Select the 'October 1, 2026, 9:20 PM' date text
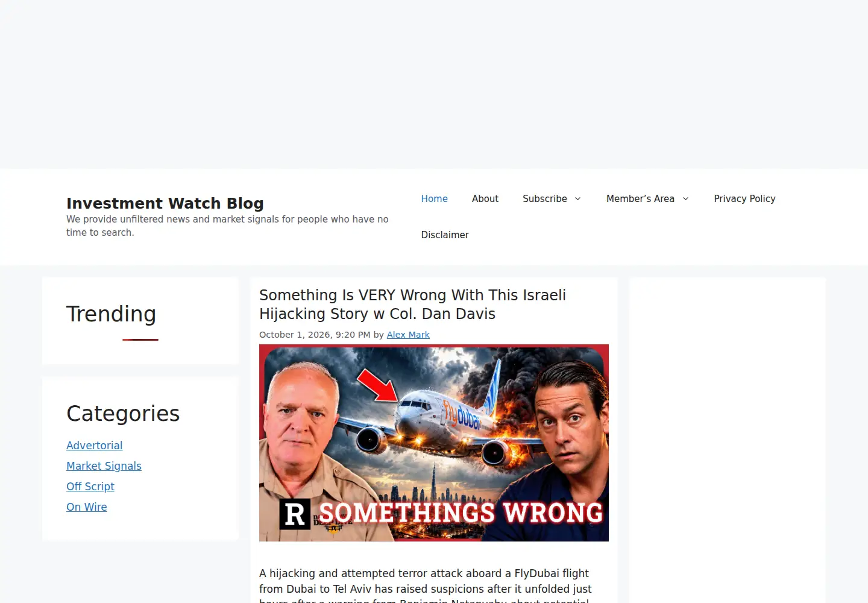Image resolution: width=868 pixels, height=603 pixels. click(315, 335)
